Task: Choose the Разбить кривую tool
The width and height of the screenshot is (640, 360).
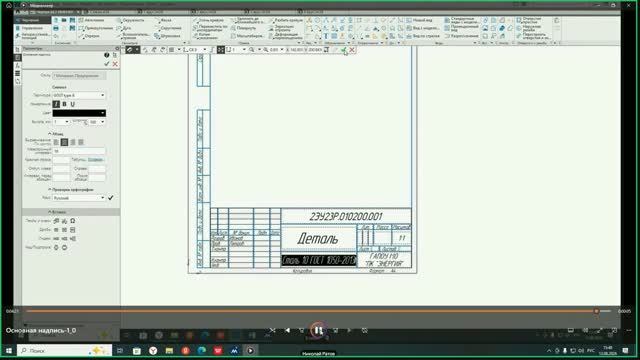Action: [285, 20]
